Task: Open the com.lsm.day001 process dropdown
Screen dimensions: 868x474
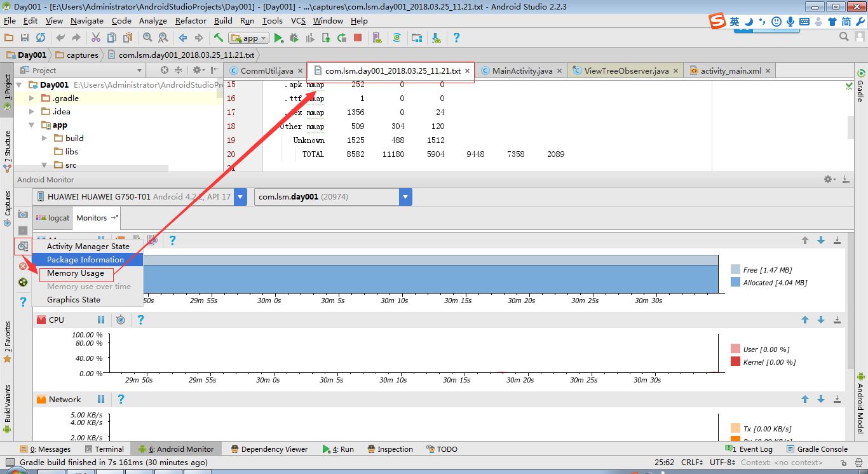Action: pos(405,197)
